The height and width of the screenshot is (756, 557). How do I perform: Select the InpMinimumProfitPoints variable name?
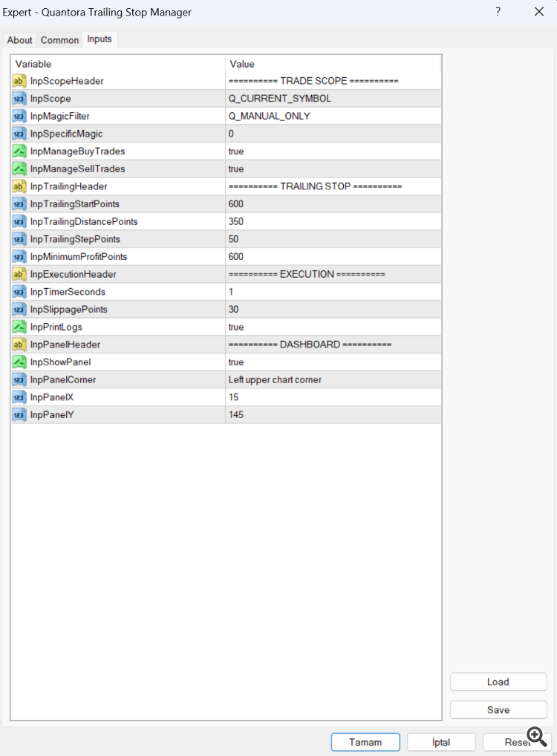(79, 256)
